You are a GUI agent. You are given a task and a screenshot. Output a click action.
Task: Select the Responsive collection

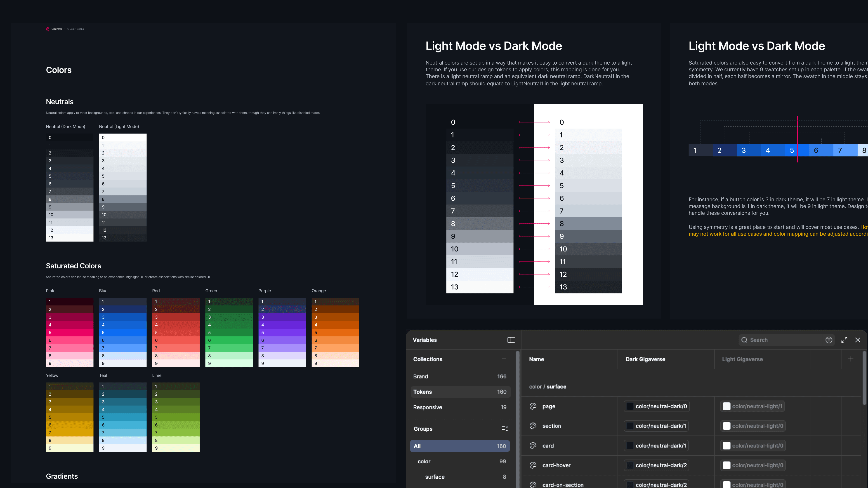pos(427,407)
